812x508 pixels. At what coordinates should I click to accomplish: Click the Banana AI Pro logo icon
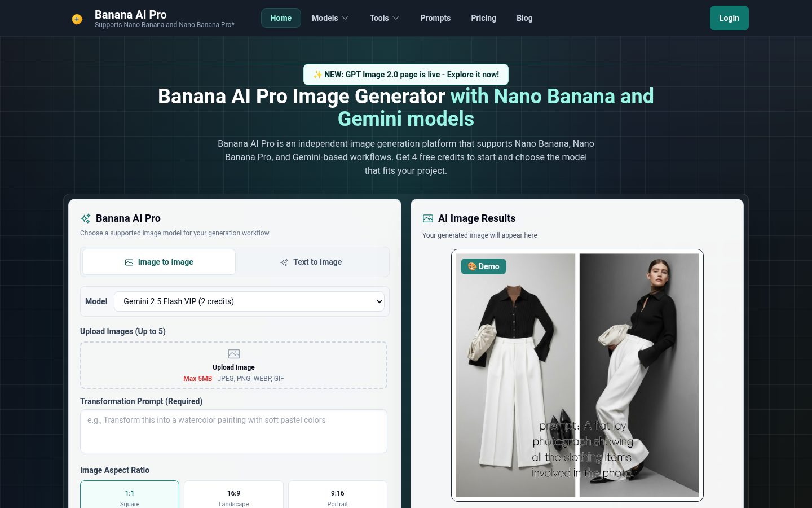tap(77, 19)
